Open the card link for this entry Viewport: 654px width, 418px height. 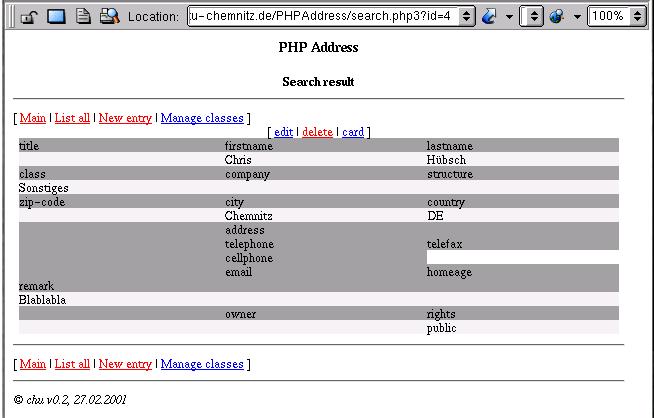(x=352, y=132)
